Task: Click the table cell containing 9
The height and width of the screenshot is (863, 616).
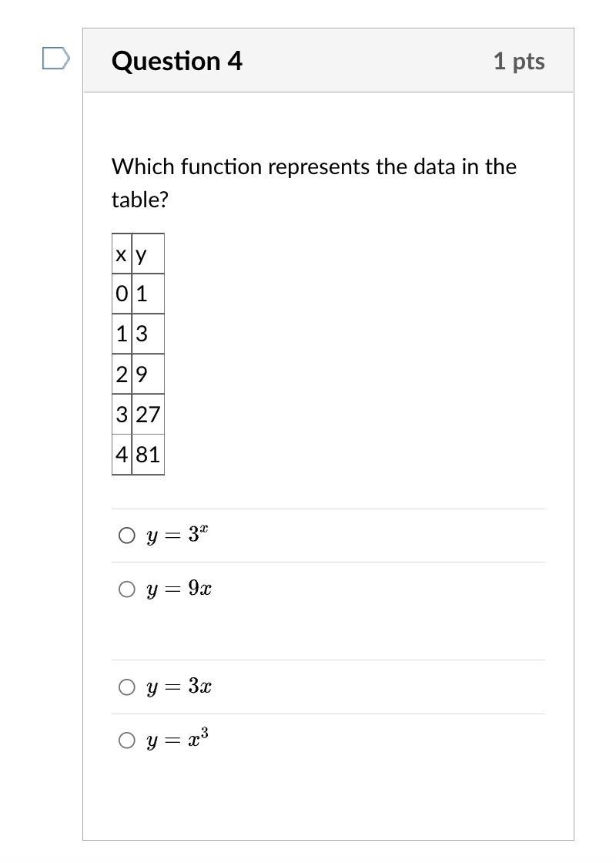Action: click(x=148, y=374)
